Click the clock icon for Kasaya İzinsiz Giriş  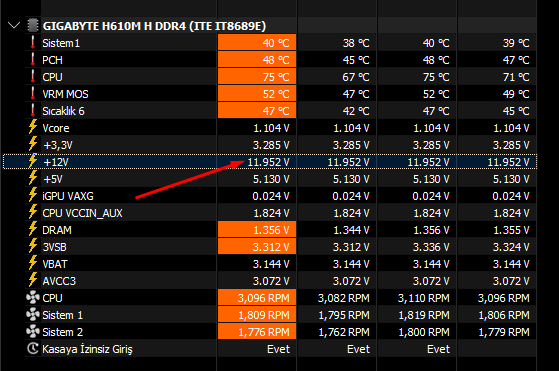[33, 349]
